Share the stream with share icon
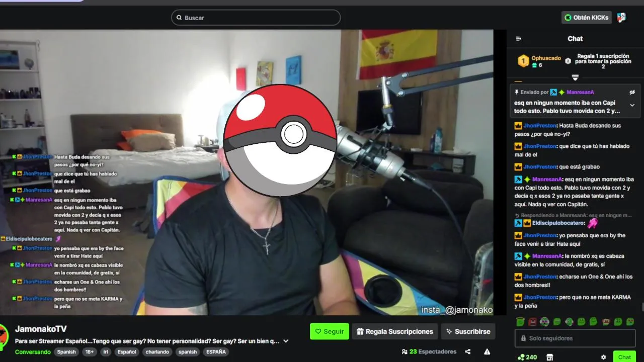The height and width of the screenshot is (362, 644). pos(468,351)
